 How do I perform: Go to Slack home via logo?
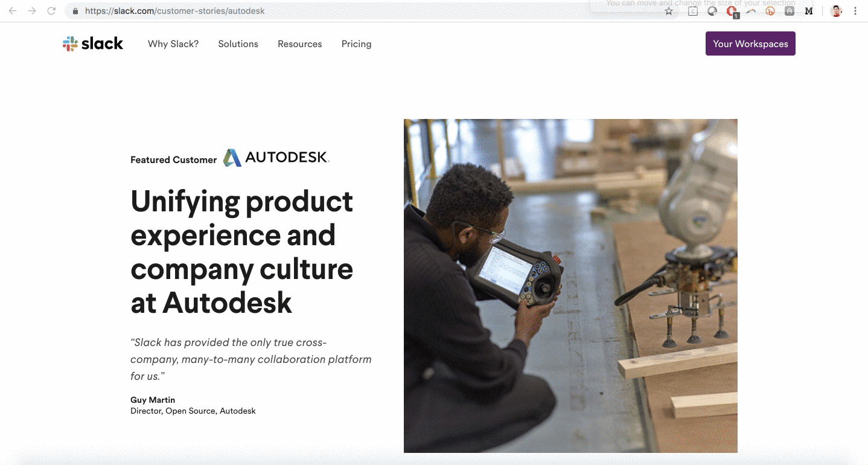93,43
